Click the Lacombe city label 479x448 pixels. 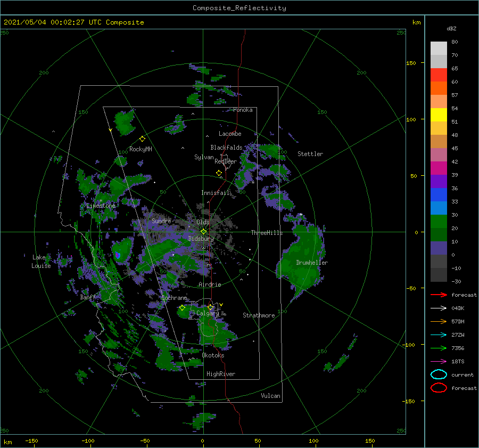[x=230, y=134]
